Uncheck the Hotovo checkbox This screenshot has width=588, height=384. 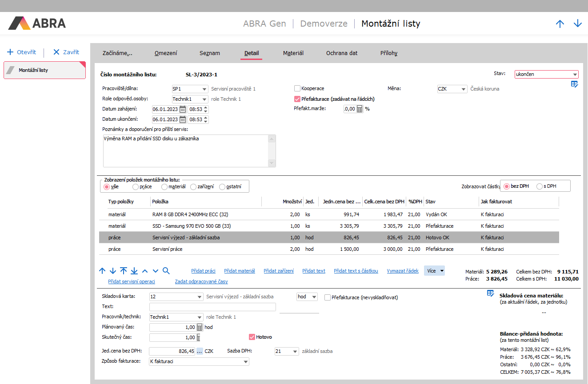[252, 337]
